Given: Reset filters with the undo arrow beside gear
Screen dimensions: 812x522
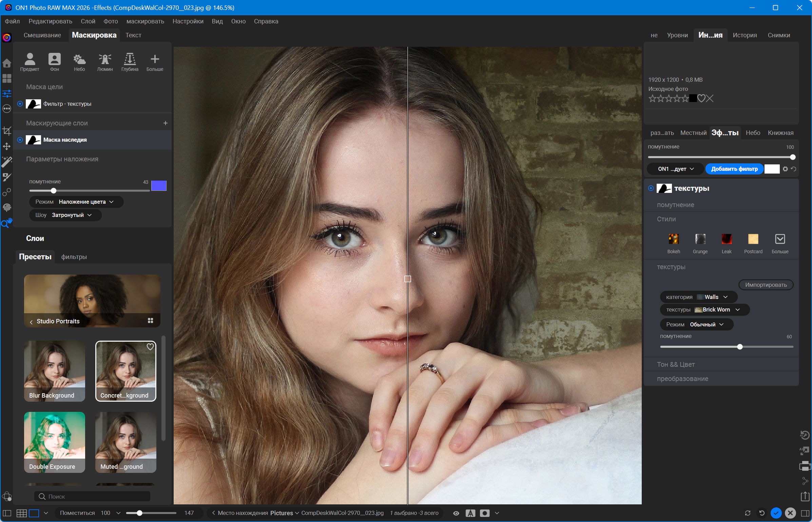Looking at the screenshot, I should click(x=794, y=169).
